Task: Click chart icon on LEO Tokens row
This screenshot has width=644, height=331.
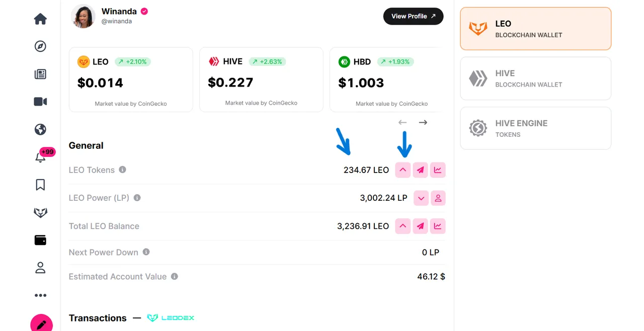Action: tap(438, 170)
